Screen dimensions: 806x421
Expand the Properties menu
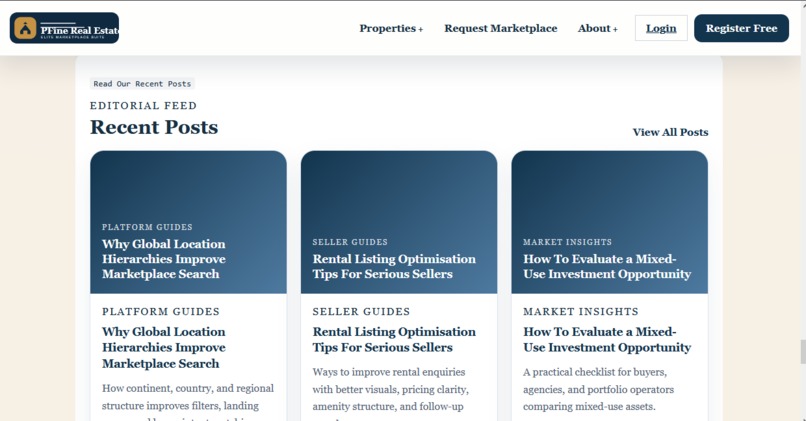coord(391,28)
